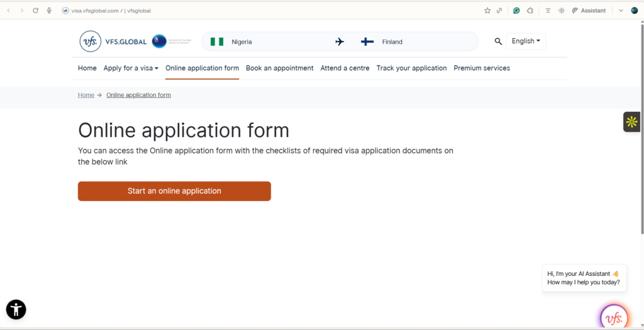Click Start an online application button

[x=175, y=191]
